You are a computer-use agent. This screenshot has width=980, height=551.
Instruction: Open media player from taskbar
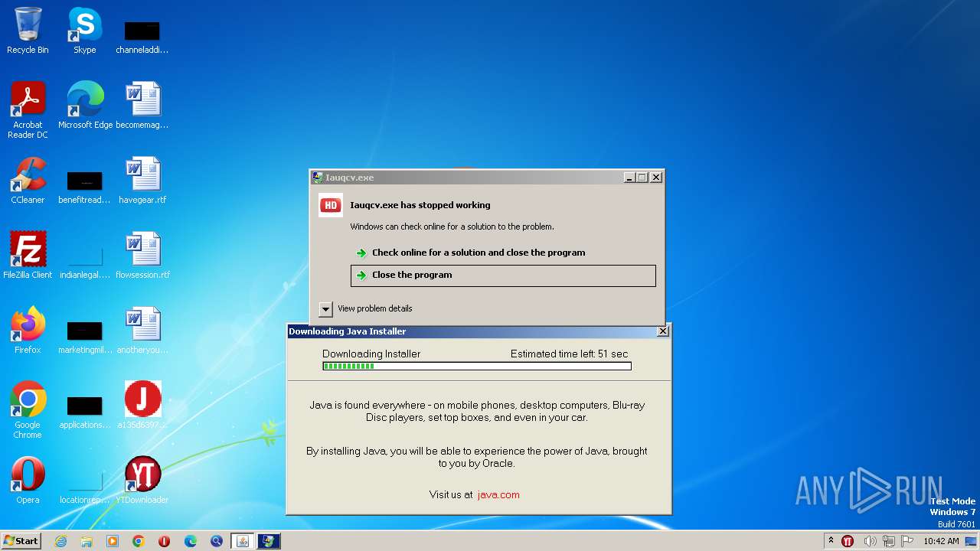coord(113,541)
